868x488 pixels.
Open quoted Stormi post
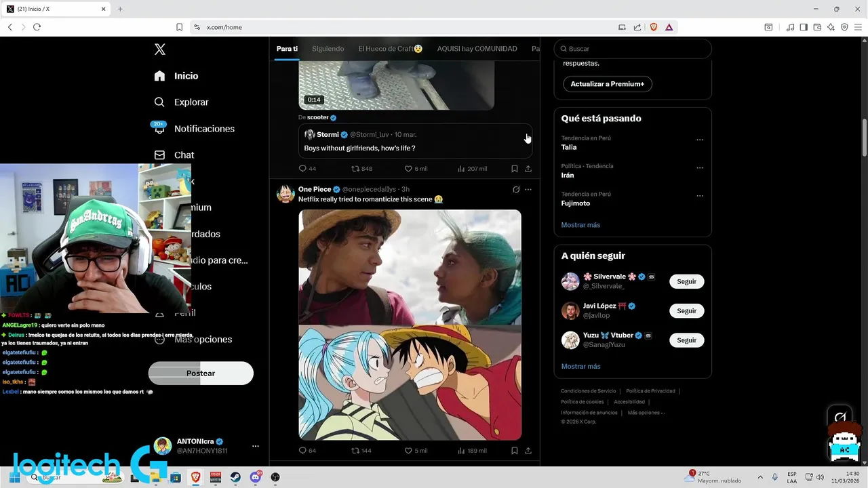(415, 141)
